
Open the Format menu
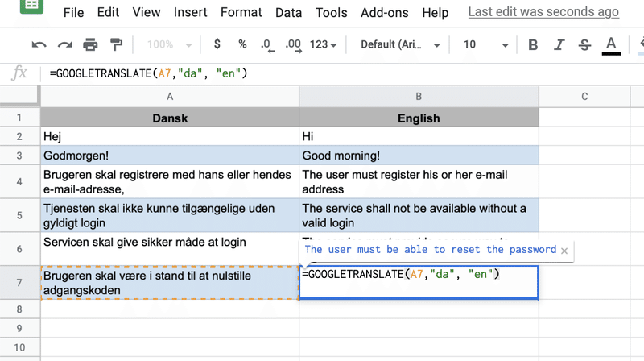pyautogui.click(x=241, y=12)
